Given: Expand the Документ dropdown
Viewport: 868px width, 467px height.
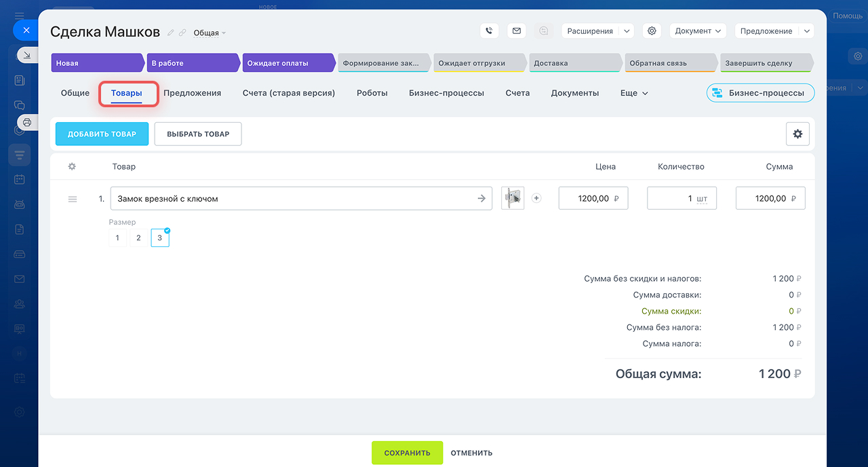Looking at the screenshot, I should coord(698,31).
